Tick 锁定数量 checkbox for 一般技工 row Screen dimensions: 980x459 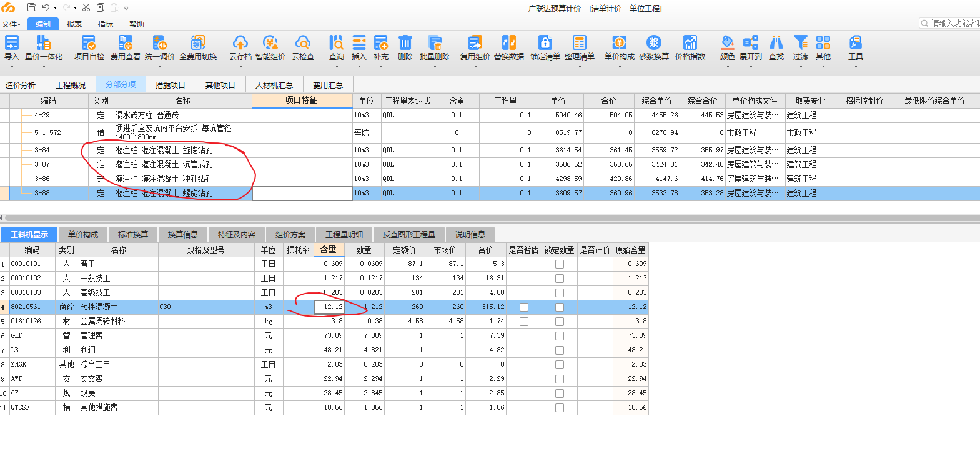pyautogui.click(x=560, y=279)
